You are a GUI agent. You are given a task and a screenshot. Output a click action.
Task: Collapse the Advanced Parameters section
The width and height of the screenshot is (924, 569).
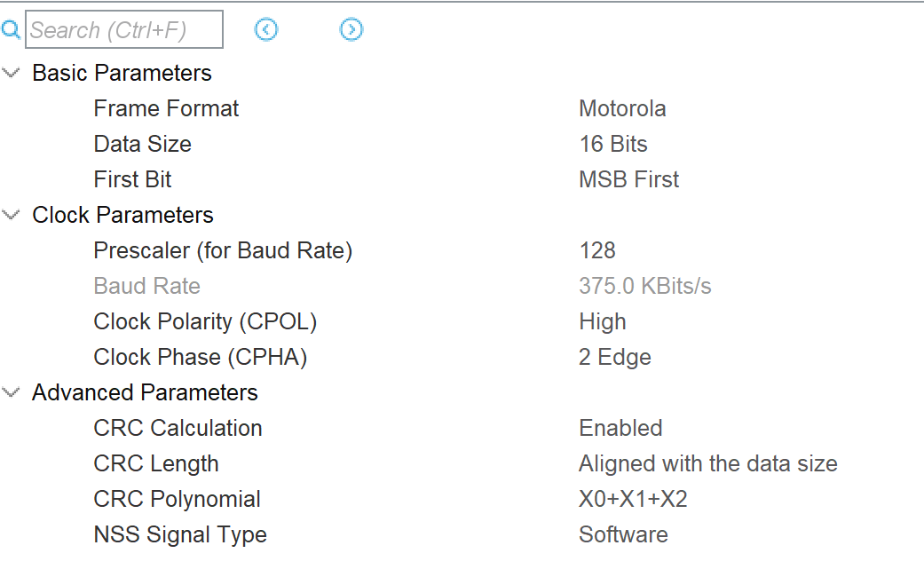point(12,392)
